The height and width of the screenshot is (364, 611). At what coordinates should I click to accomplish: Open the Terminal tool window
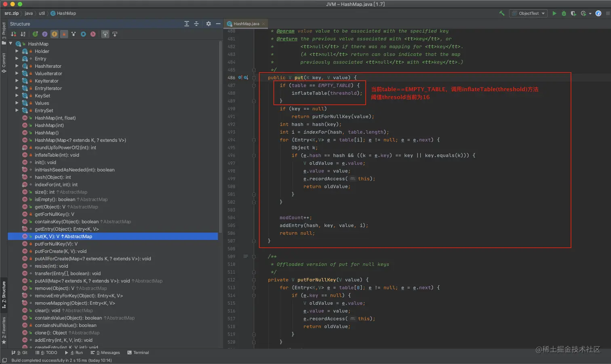coord(138,353)
